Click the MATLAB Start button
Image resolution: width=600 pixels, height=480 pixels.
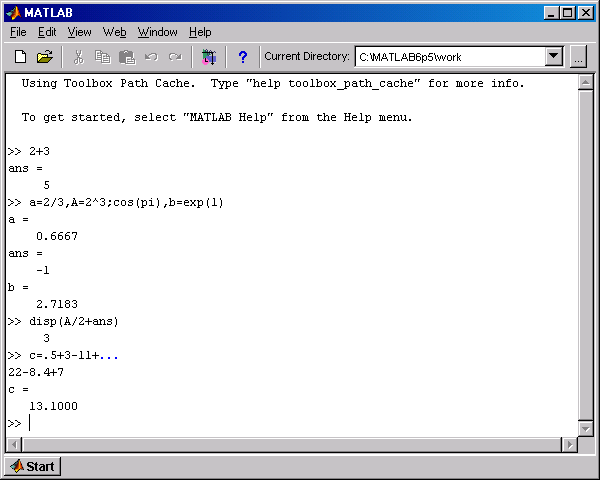click(x=33, y=466)
